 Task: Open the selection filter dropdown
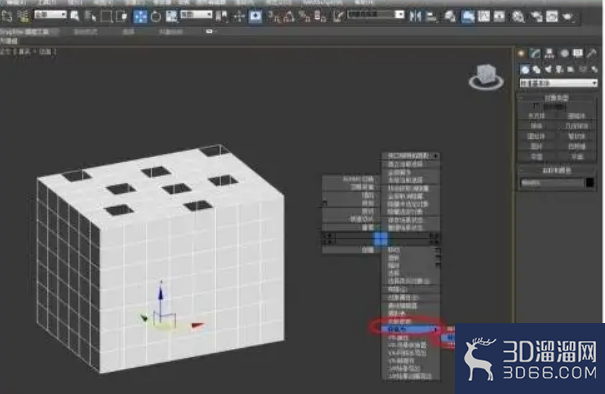[x=51, y=15]
